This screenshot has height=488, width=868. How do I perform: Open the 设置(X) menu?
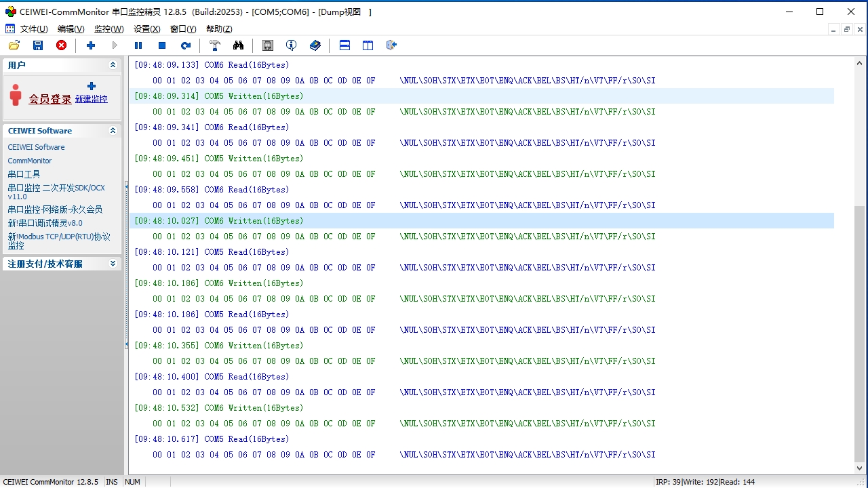tap(146, 29)
